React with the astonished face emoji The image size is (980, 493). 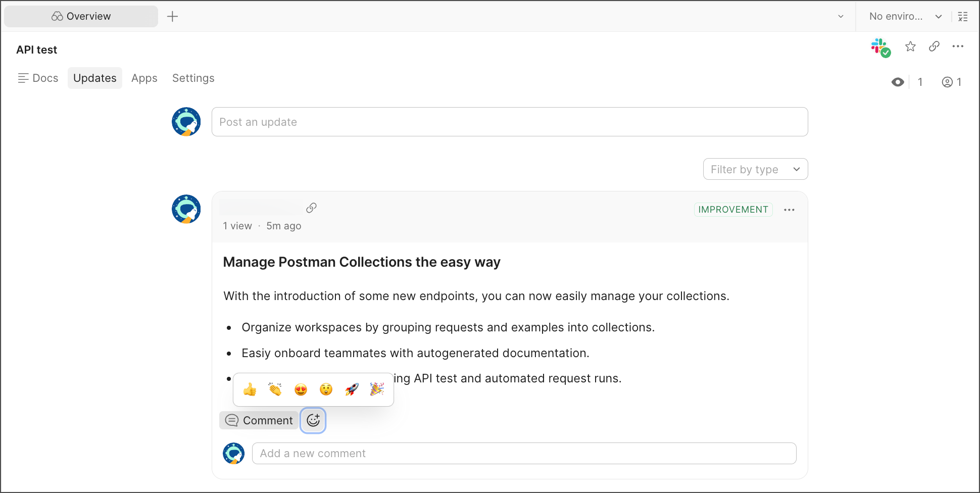click(326, 389)
